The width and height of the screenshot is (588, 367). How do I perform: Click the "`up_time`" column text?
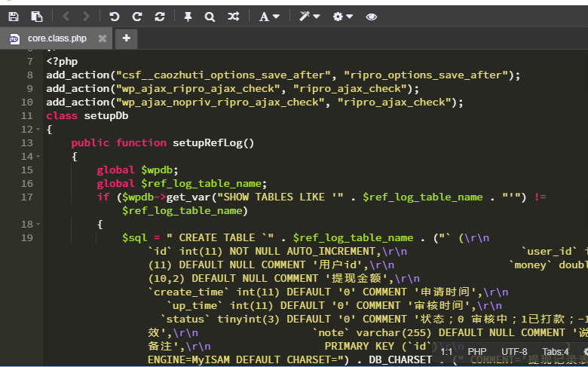tap(194, 305)
